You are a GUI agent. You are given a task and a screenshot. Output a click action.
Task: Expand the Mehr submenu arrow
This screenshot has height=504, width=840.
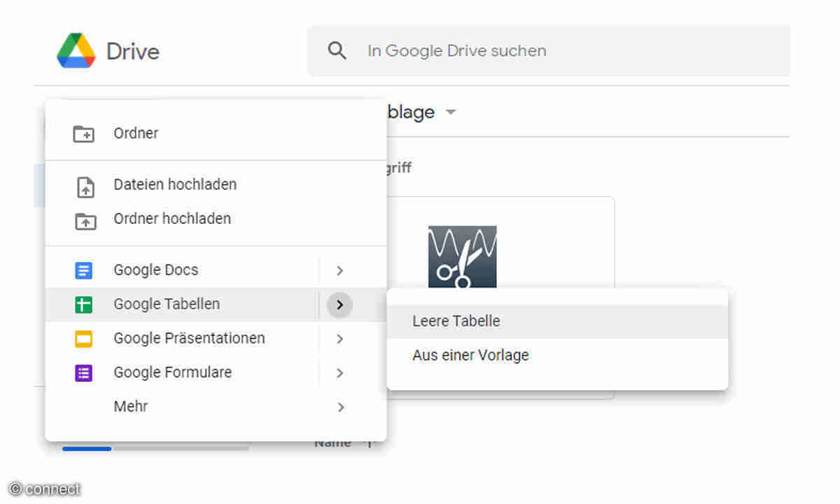pos(339,407)
